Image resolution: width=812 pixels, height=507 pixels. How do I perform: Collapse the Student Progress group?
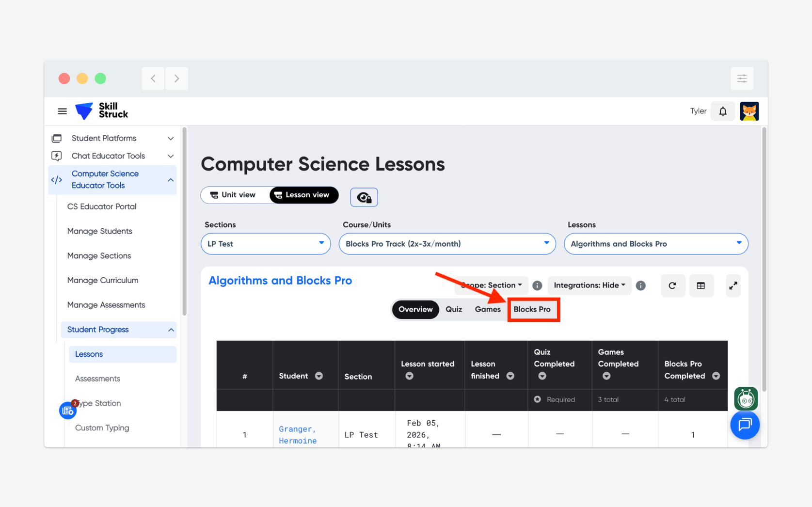point(119,330)
